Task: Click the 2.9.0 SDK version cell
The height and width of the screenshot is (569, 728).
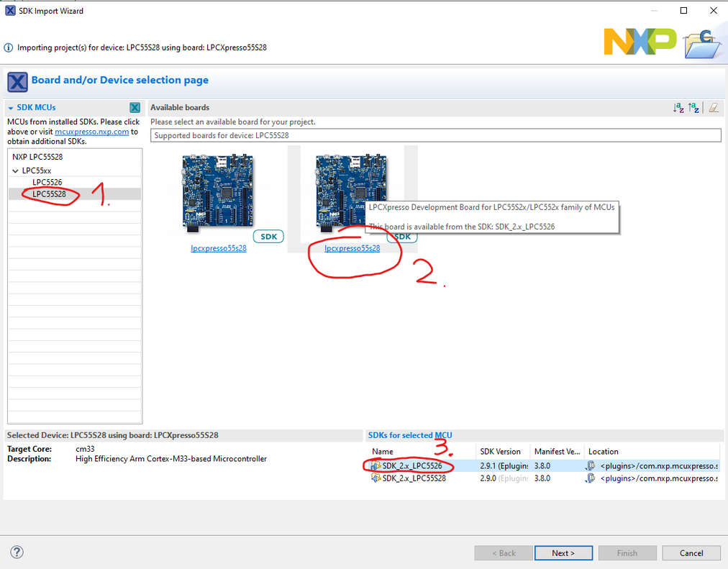Action: pos(504,478)
